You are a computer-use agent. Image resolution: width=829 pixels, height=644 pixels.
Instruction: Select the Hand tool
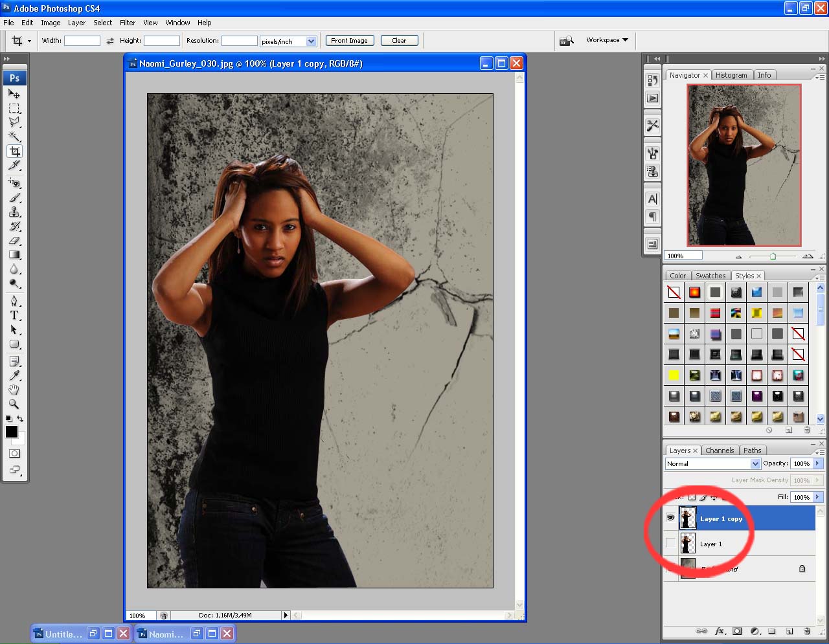click(x=14, y=390)
